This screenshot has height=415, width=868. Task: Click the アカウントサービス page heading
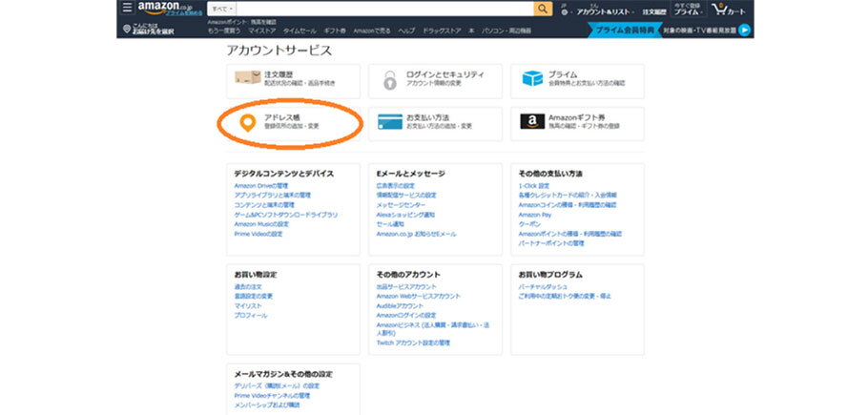[279, 51]
